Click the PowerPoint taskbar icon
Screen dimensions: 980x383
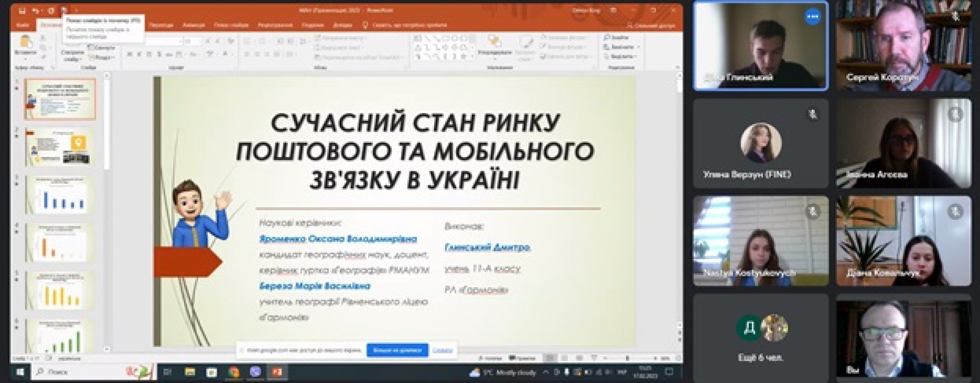(277, 372)
